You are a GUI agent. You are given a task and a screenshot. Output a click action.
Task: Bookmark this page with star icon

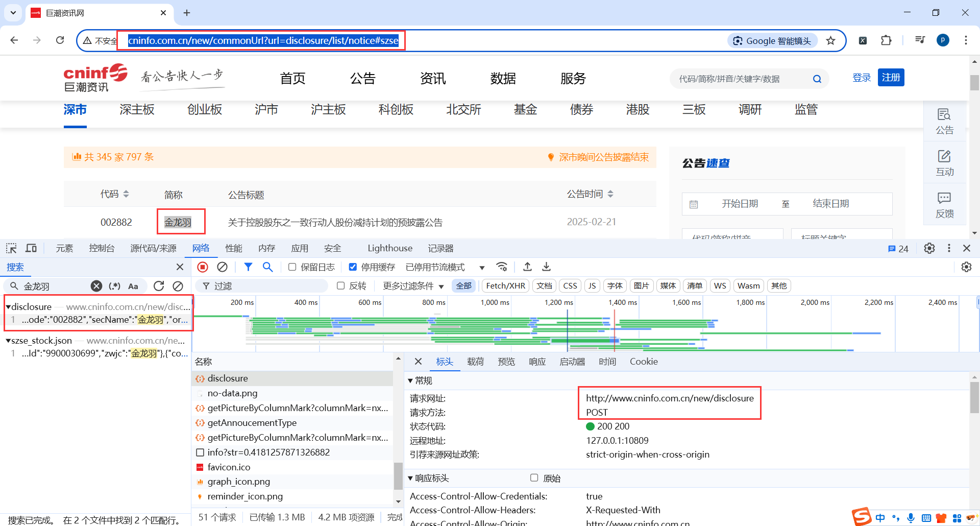(831, 41)
